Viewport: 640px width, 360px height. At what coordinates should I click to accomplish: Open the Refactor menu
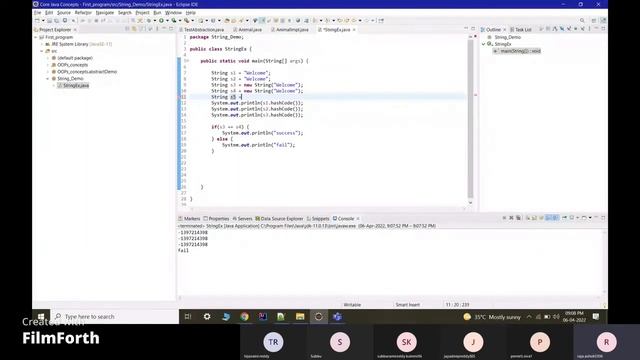coord(83,13)
